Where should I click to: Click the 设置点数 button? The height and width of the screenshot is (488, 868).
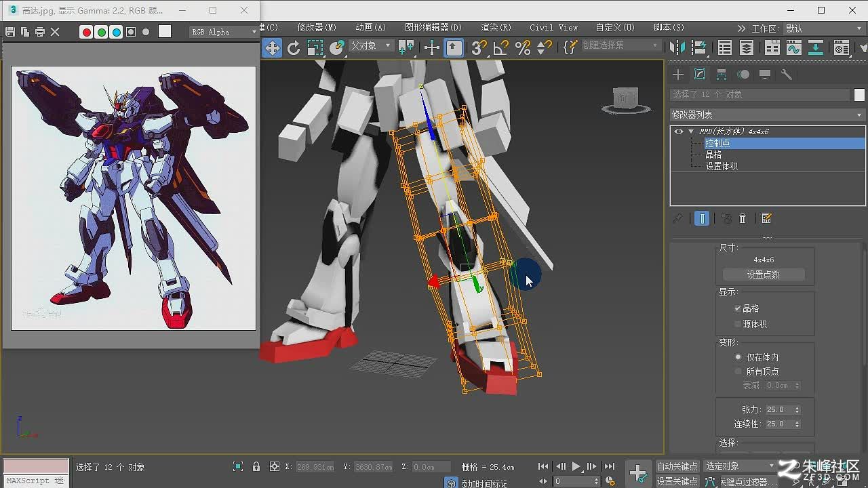click(764, 274)
